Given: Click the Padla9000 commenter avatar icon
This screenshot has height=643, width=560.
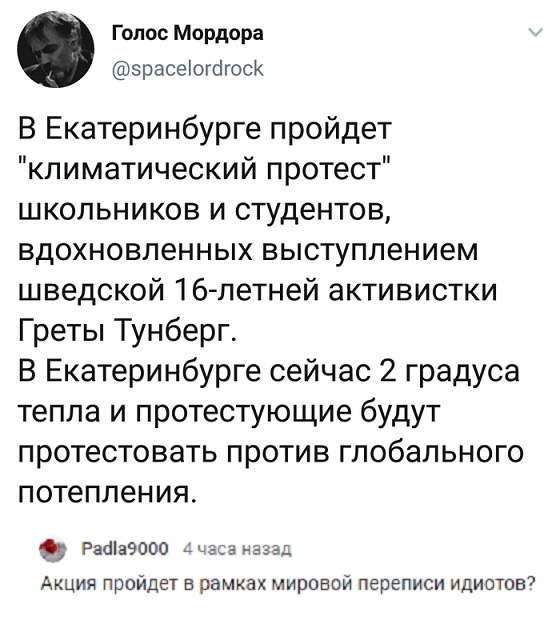Looking at the screenshot, I should tap(52, 549).
